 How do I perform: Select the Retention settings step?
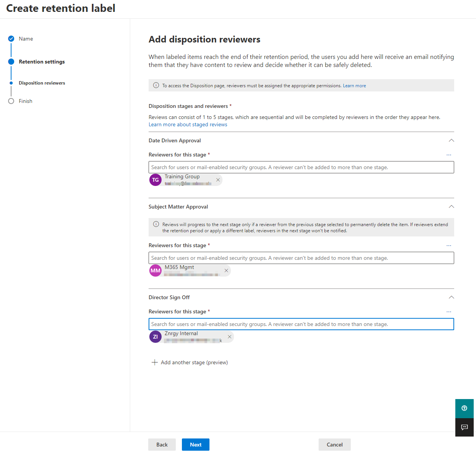point(41,62)
